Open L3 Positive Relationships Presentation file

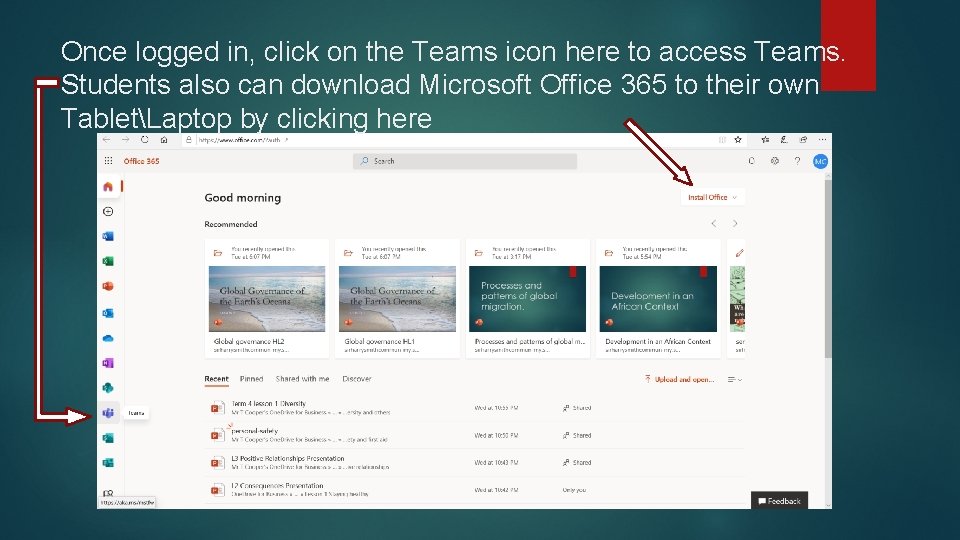click(288, 458)
